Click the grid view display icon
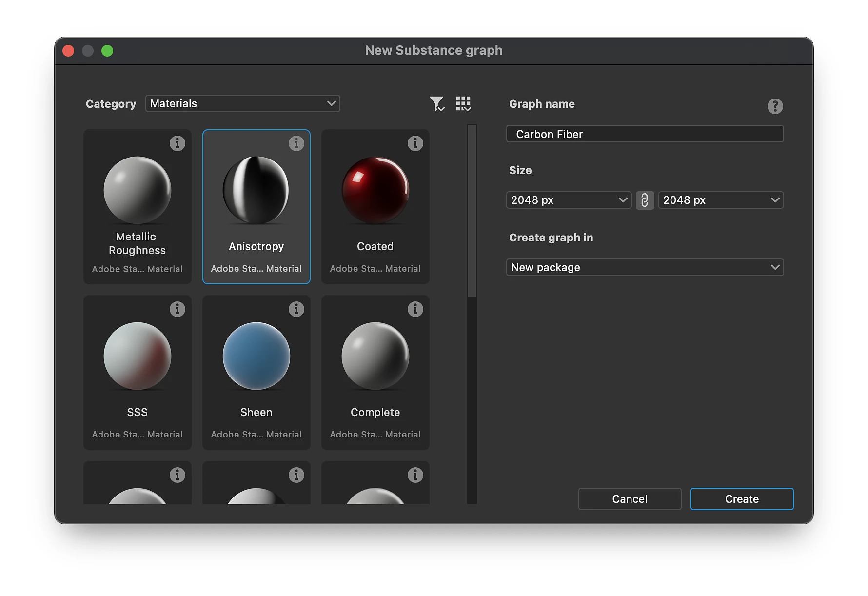The width and height of the screenshot is (868, 596). 463,103
